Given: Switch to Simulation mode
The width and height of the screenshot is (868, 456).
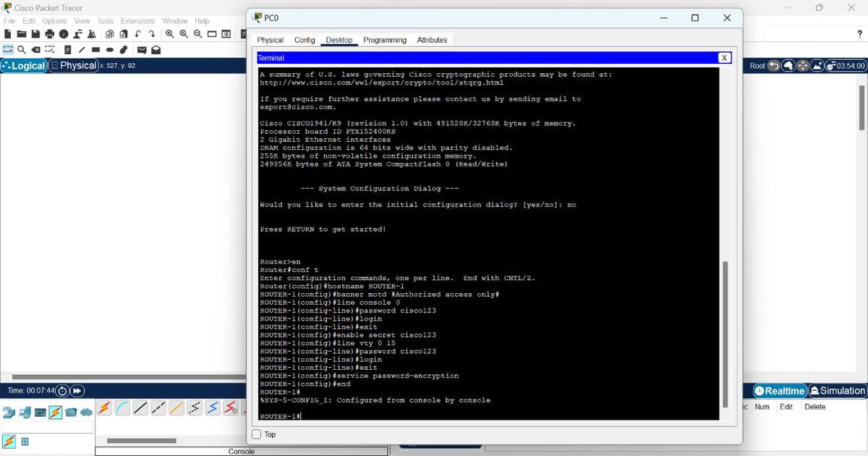Looking at the screenshot, I should tap(836, 391).
